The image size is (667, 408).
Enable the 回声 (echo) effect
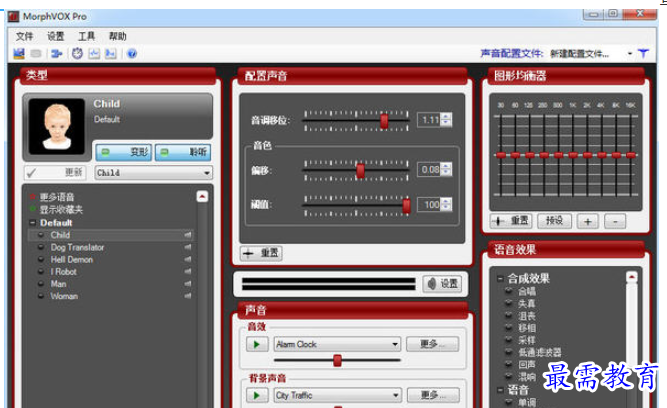pyautogui.click(x=508, y=364)
